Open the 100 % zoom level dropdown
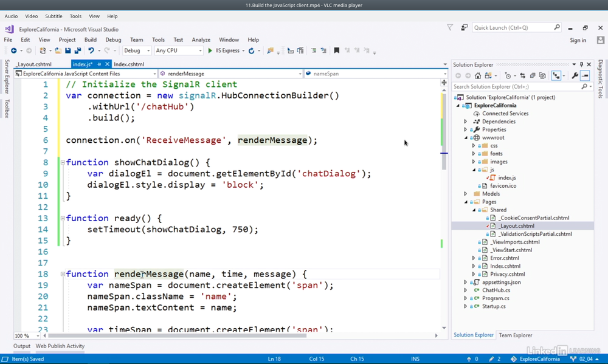Viewport: 608px width, 364px height. [27, 335]
